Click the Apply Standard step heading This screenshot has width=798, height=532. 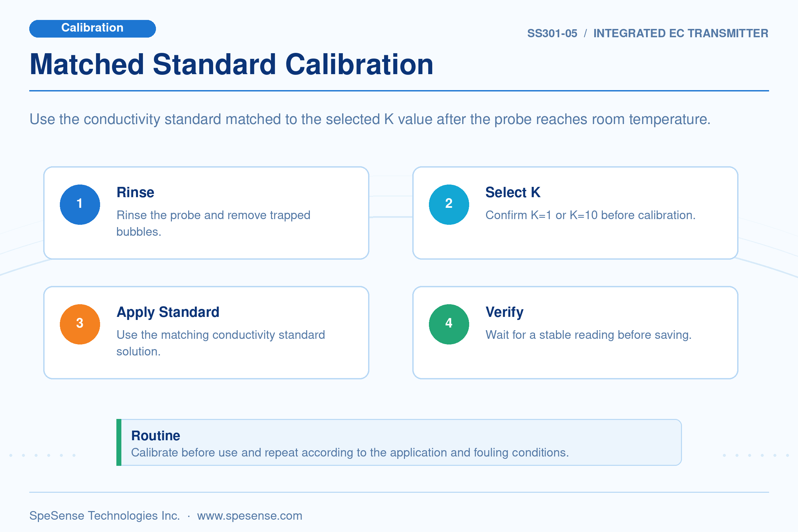click(x=168, y=312)
